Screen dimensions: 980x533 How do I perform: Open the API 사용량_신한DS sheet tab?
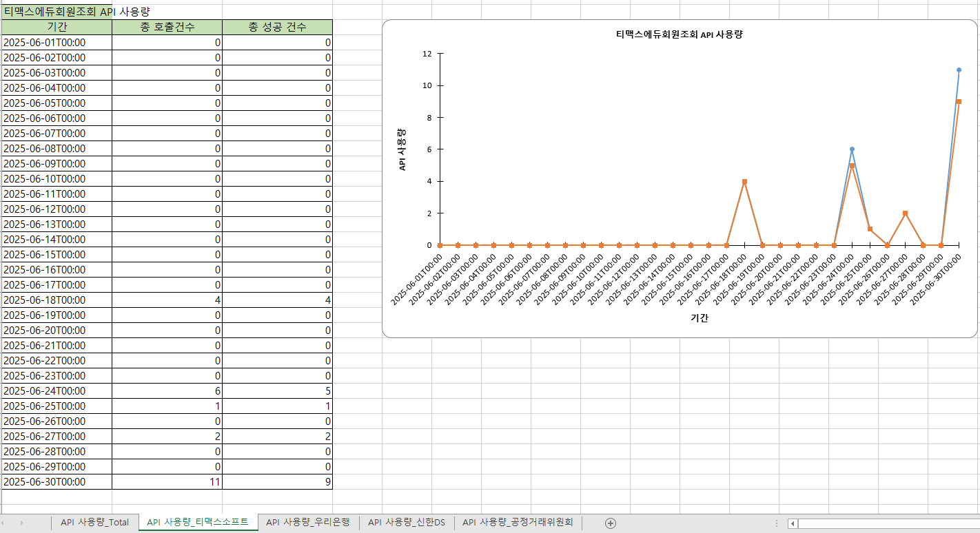point(407,523)
